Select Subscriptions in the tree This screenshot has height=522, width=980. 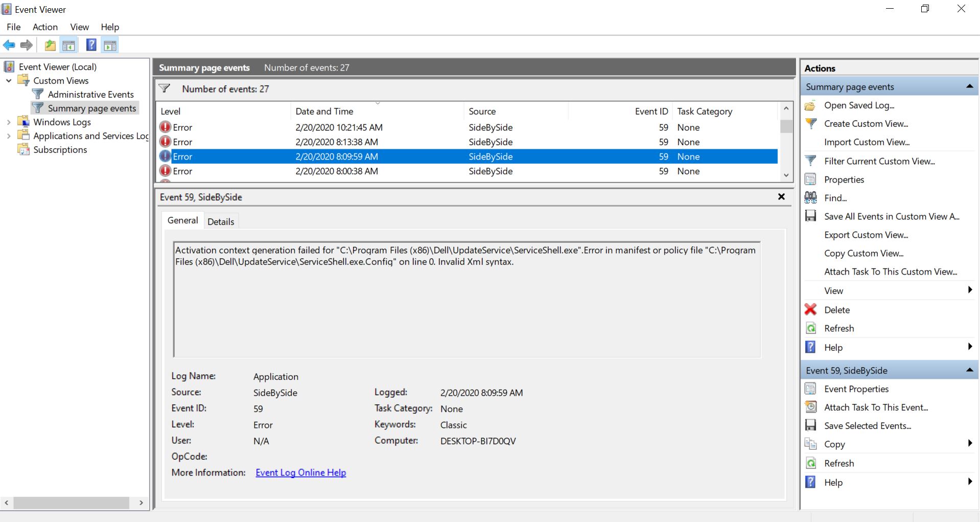click(60, 150)
